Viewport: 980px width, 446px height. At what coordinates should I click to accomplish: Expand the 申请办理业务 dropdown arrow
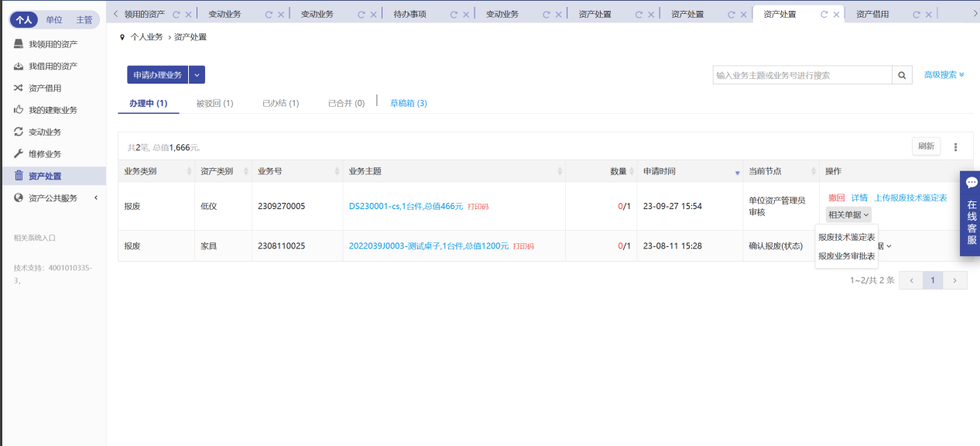click(197, 75)
